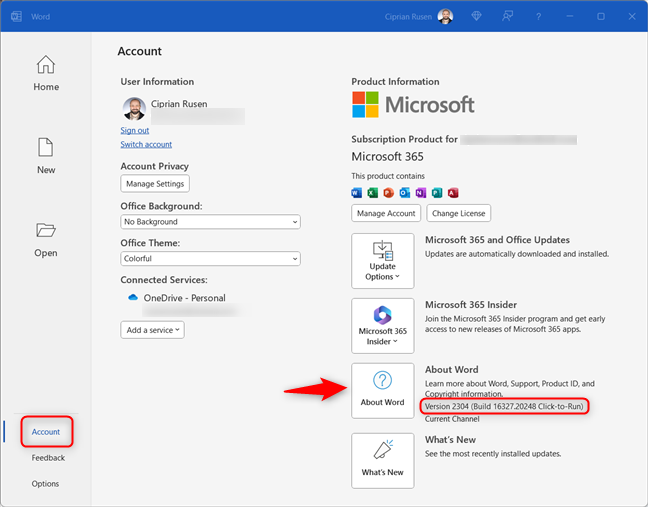Click the user photo under User Information
Viewport: 648px width, 507px height.
134,109
